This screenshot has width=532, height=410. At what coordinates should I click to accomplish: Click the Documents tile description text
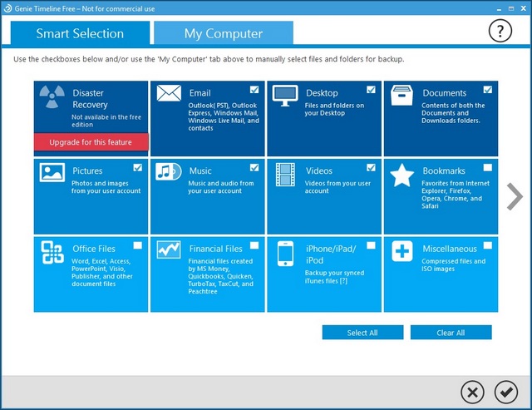453,113
